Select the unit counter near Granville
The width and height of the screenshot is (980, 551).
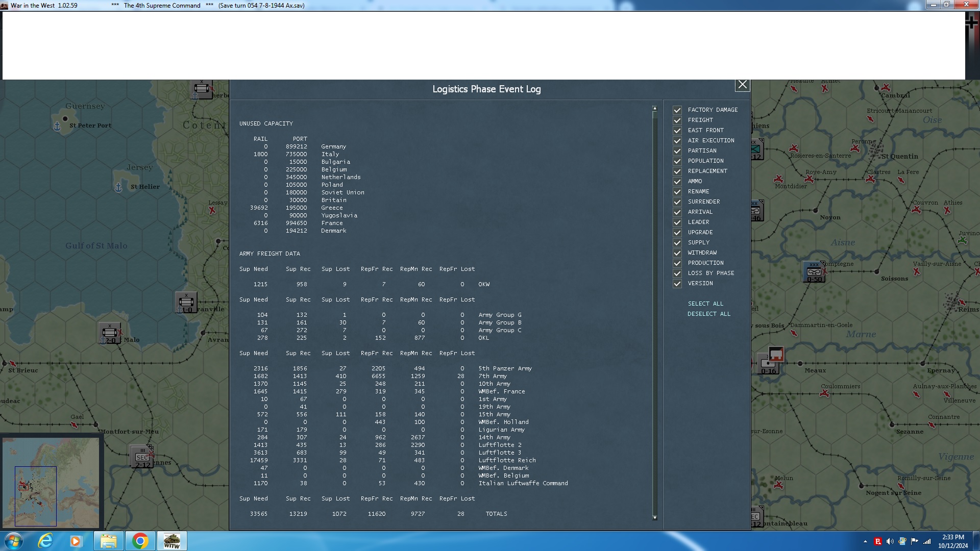coord(186,303)
